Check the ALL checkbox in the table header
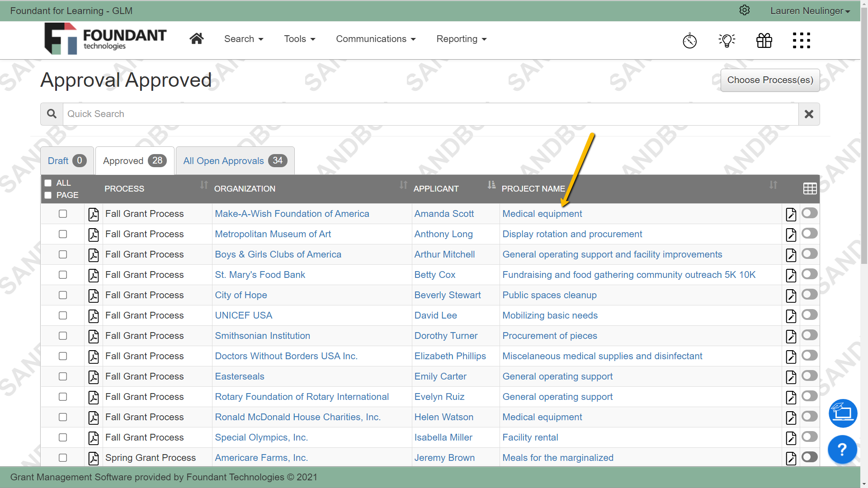Viewport: 868px width, 488px height. [48, 183]
